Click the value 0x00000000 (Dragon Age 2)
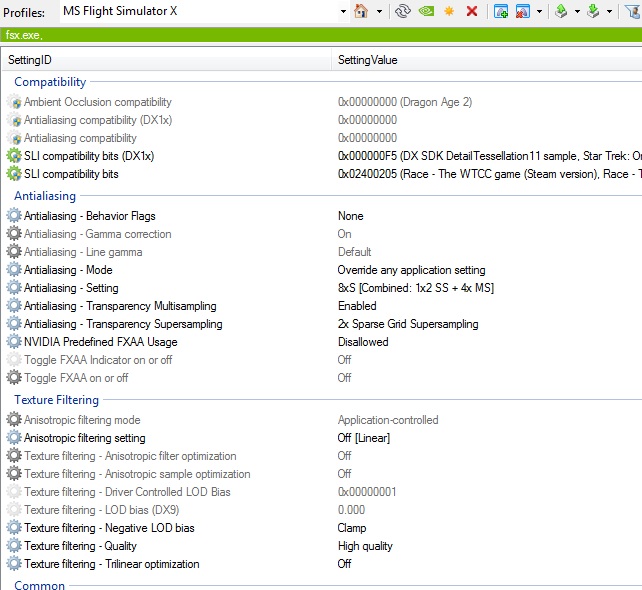The height and width of the screenshot is (590, 642). coord(405,102)
